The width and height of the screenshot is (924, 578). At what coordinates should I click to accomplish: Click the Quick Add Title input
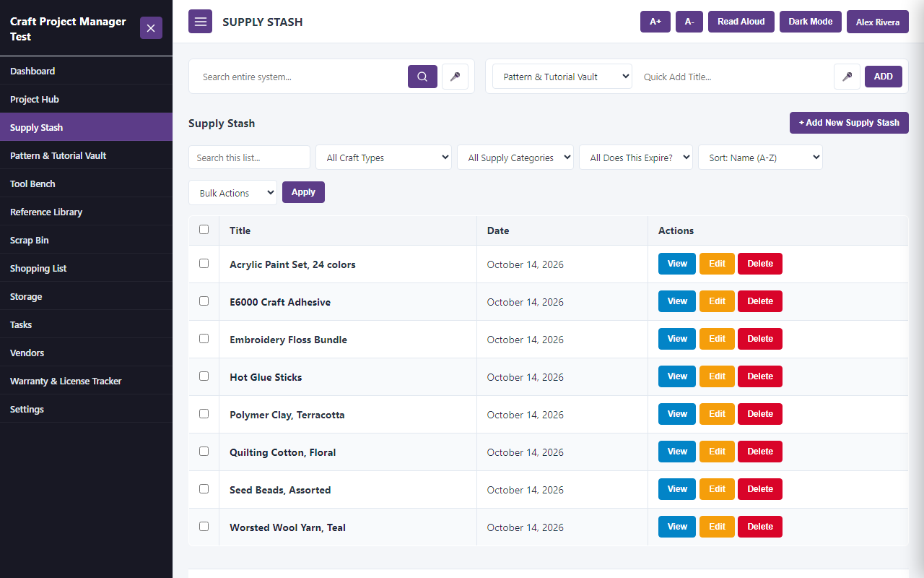tap(733, 77)
